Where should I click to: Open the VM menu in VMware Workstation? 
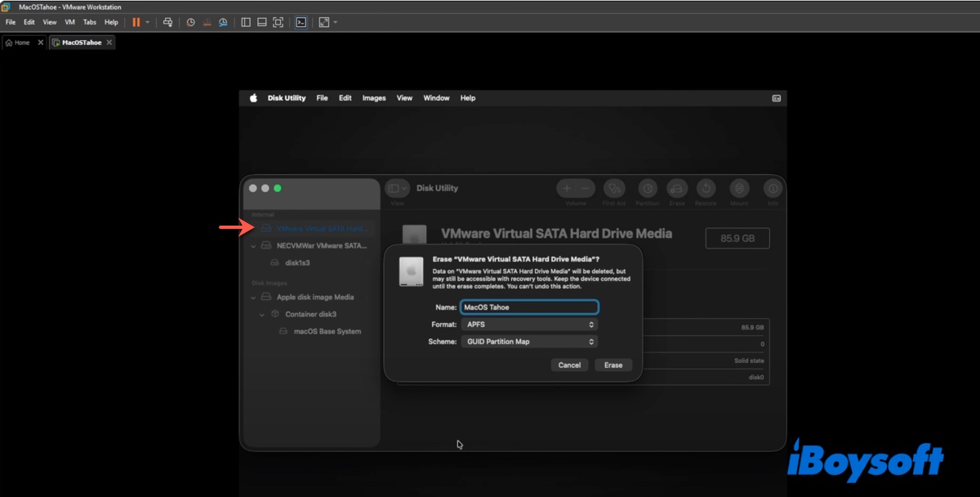[x=69, y=22]
